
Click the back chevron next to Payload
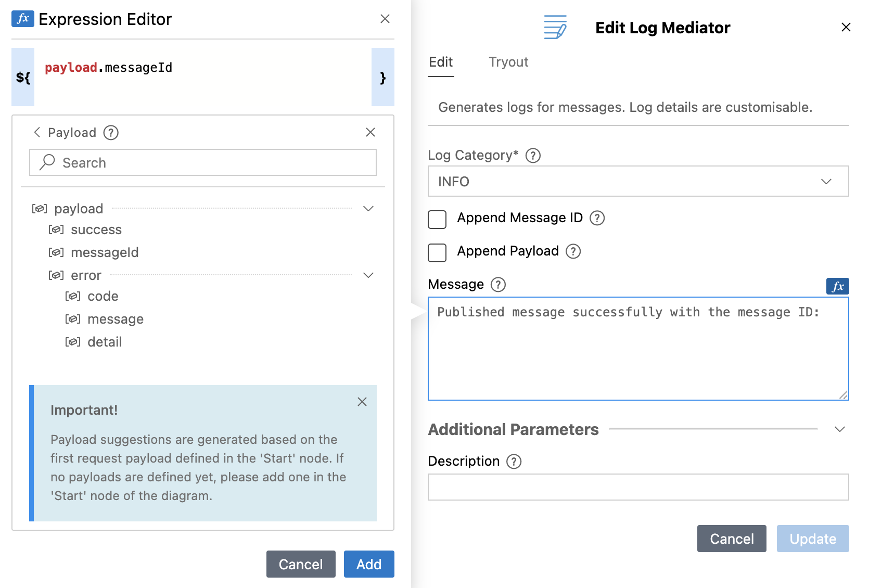click(x=37, y=132)
